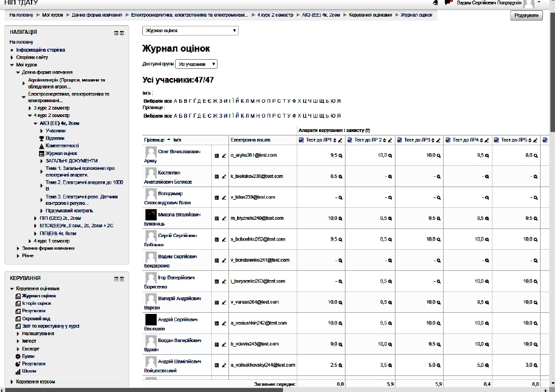Screen dimensions: 555x392
Task: Dock the КЕРУВАННЯ block to the side
Action: (121, 278)
